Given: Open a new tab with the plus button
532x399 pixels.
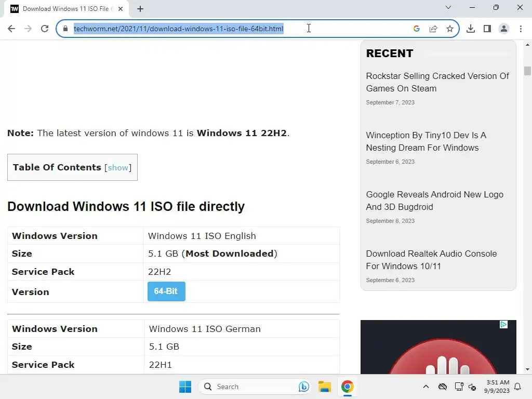Looking at the screenshot, I should 140,9.
